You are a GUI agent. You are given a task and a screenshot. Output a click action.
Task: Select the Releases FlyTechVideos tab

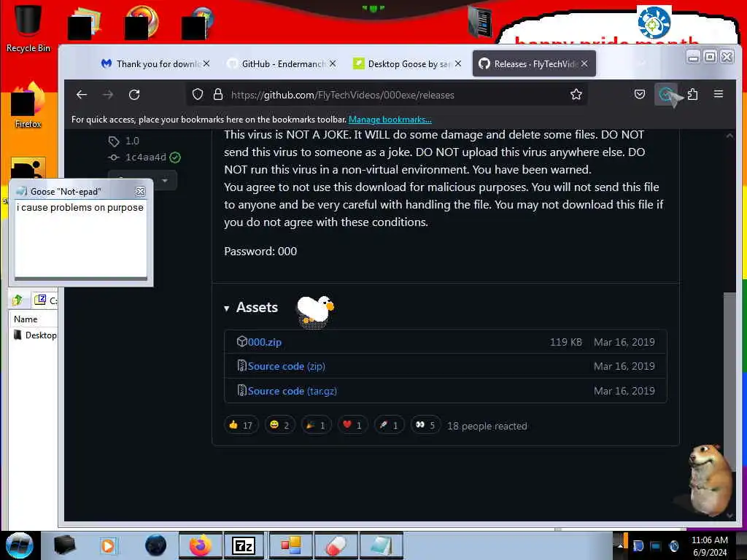(533, 64)
